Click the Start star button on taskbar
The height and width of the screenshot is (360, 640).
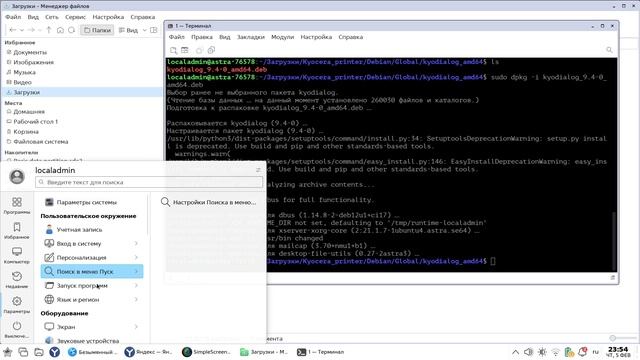coord(7,352)
